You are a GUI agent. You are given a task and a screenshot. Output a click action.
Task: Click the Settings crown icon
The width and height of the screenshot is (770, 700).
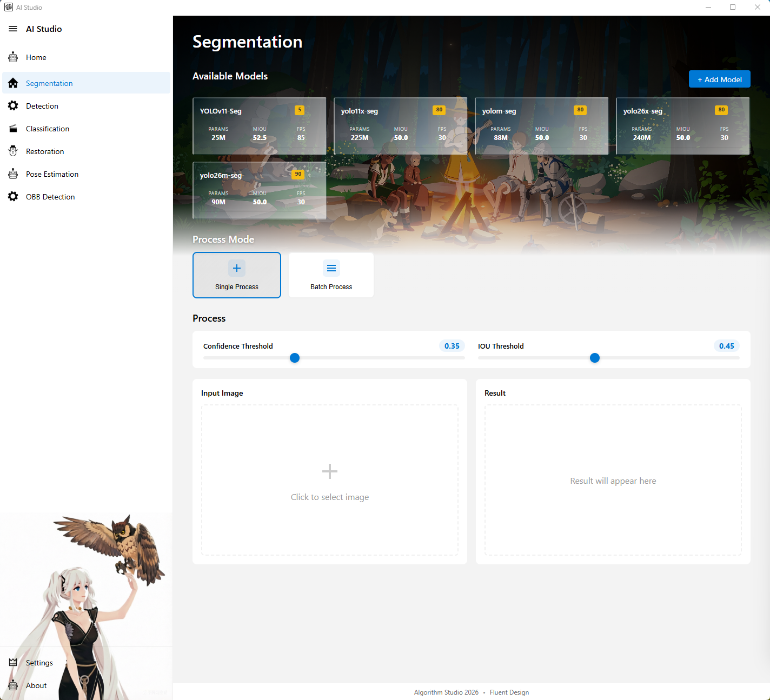pyautogui.click(x=13, y=663)
